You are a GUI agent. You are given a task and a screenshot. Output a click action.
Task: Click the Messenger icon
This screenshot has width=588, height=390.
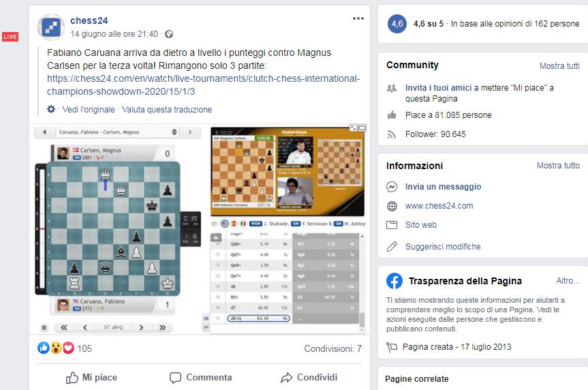(x=392, y=187)
